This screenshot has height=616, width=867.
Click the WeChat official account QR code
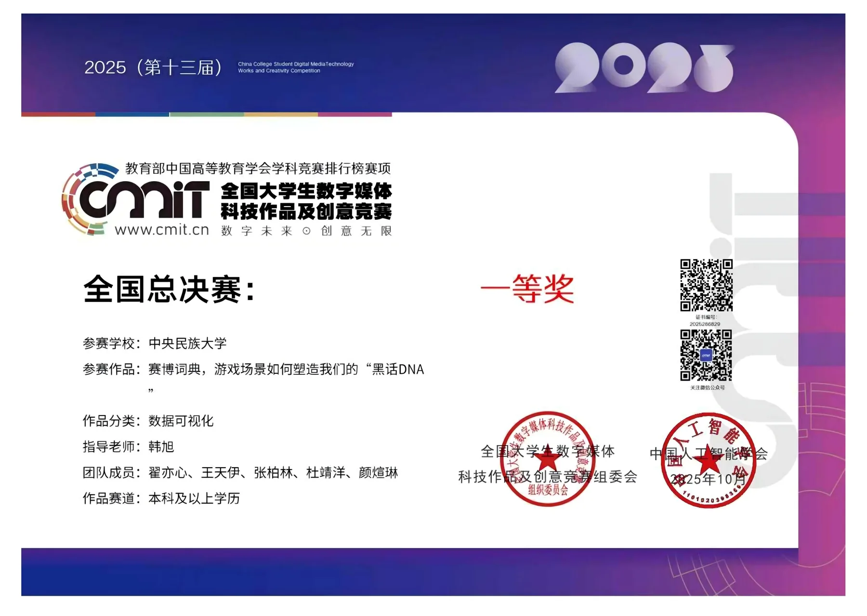pos(706,355)
